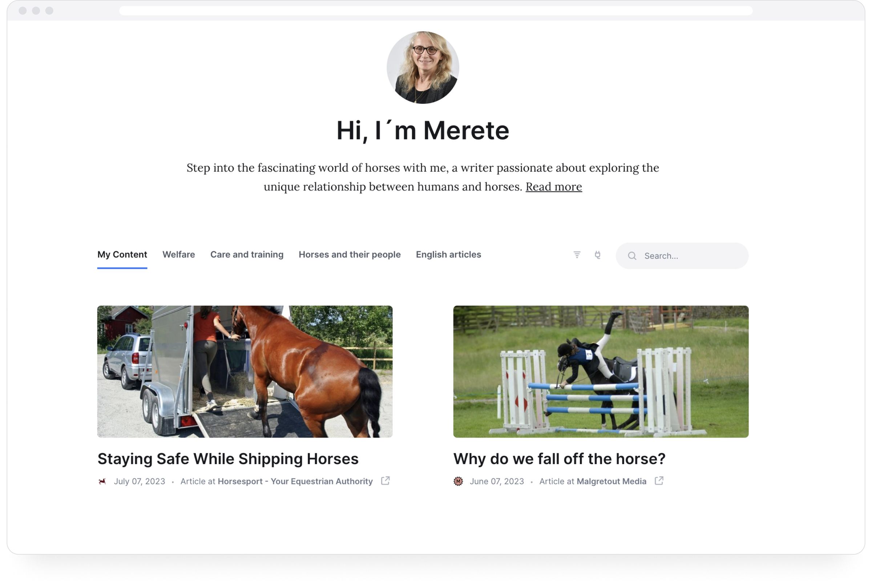Open the filter icon beside search
Screen dimensions: 872x588
pos(577,255)
